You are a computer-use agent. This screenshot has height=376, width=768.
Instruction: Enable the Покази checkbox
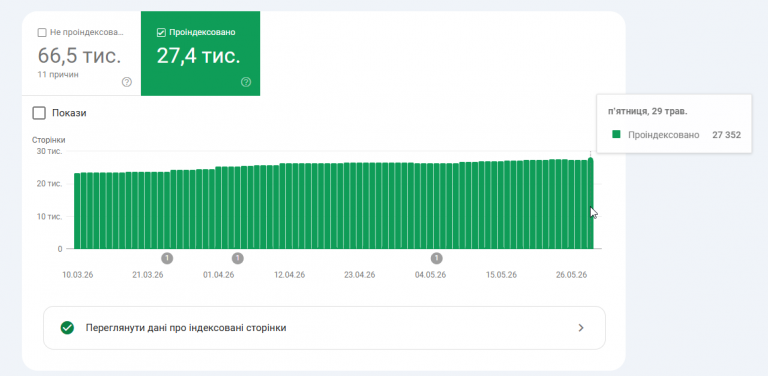[x=39, y=113]
